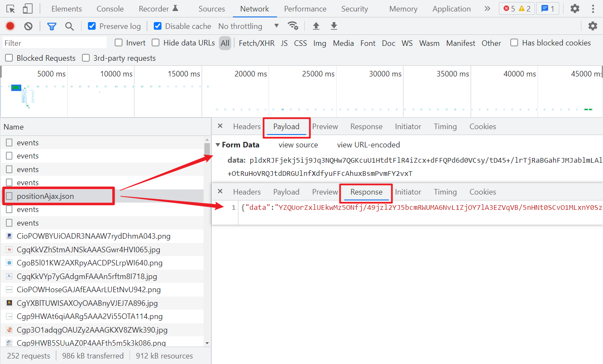Image resolution: width=603 pixels, height=364 pixels.
Task: Enable Blocked Requests checkbox
Action: pyautogui.click(x=8, y=58)
